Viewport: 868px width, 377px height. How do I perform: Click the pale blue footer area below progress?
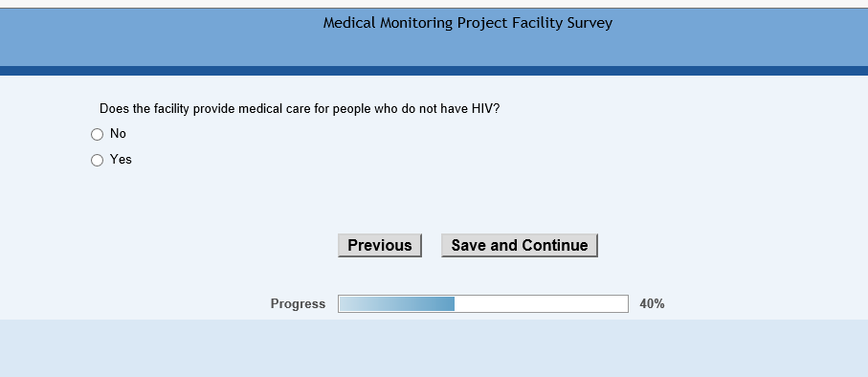click(434, 348)
